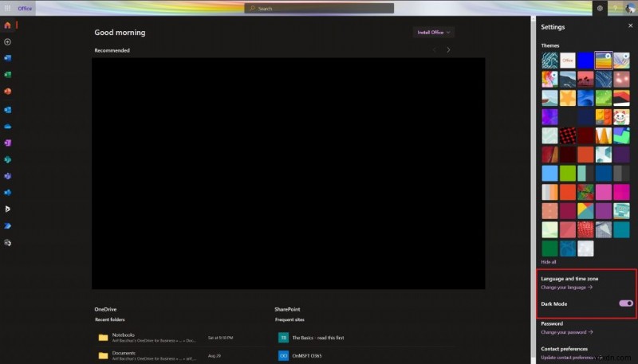Open OneNote from the left sidebar
Image resolution: width=638 pixels, height=364 pixels.
point(8,142)
